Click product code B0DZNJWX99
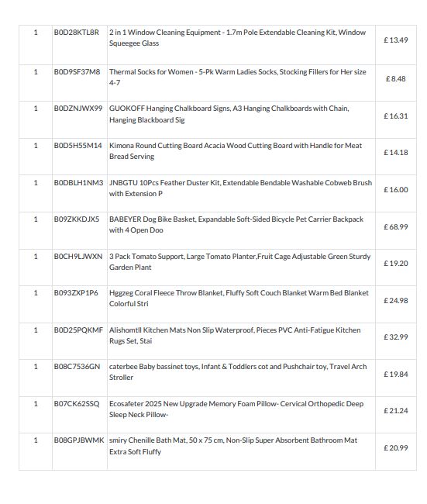The image size is (427, 504). (x=78, y=109)
